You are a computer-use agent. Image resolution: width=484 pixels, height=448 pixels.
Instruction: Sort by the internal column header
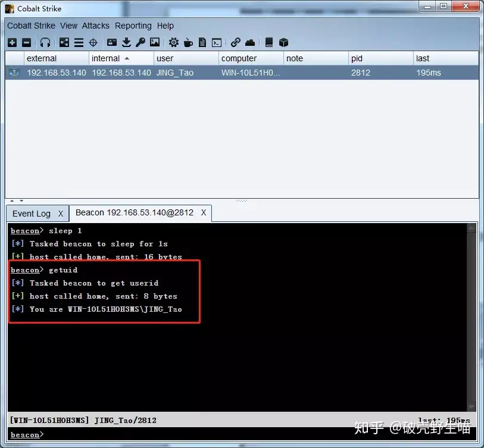click(x=121, y=58)
